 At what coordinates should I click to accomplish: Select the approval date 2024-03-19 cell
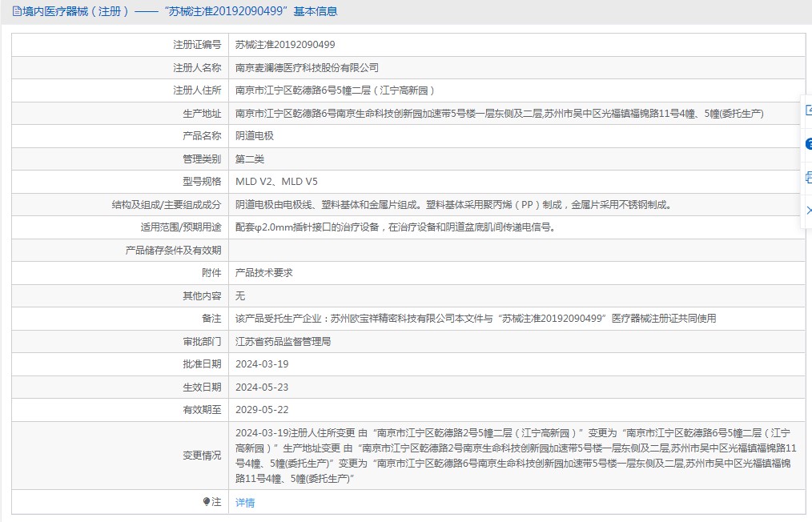click(262, 364)
